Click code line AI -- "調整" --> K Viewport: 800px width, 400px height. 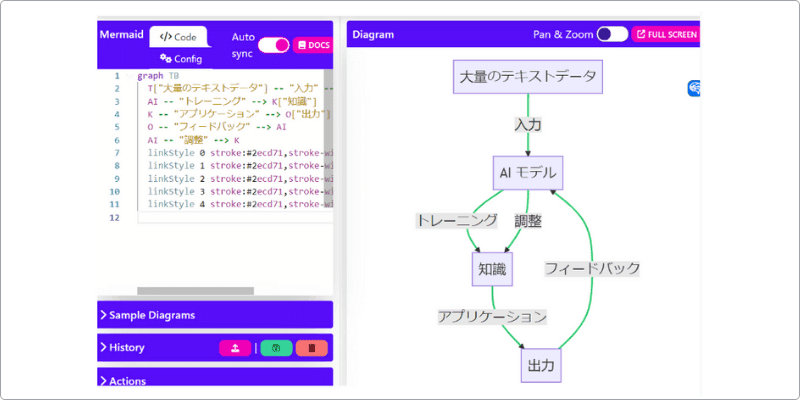coord(193,140)
